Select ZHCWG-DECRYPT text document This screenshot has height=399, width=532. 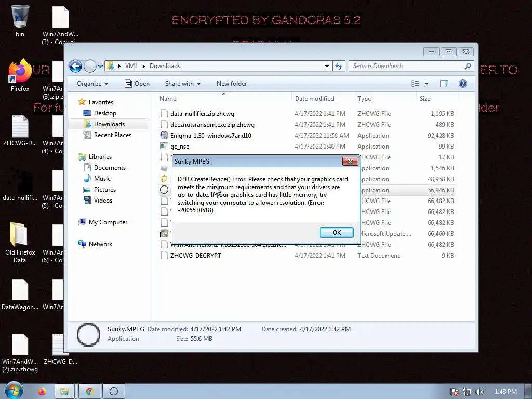click(196, 256)
